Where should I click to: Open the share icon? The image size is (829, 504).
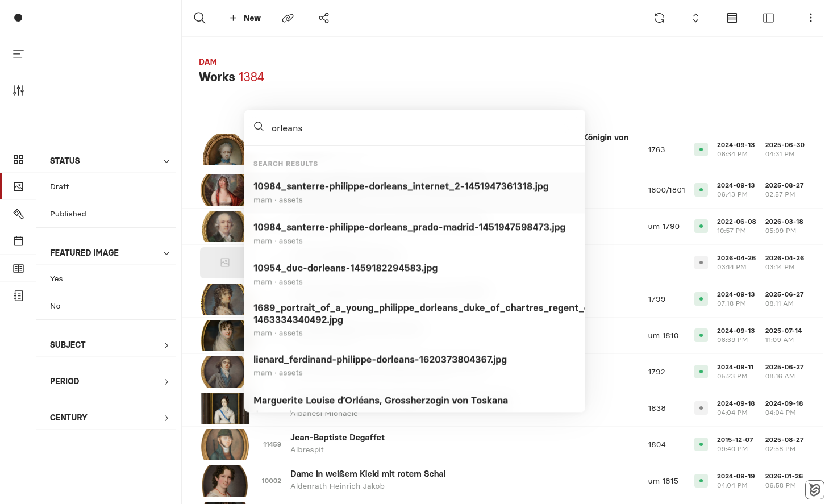(324, 18)
